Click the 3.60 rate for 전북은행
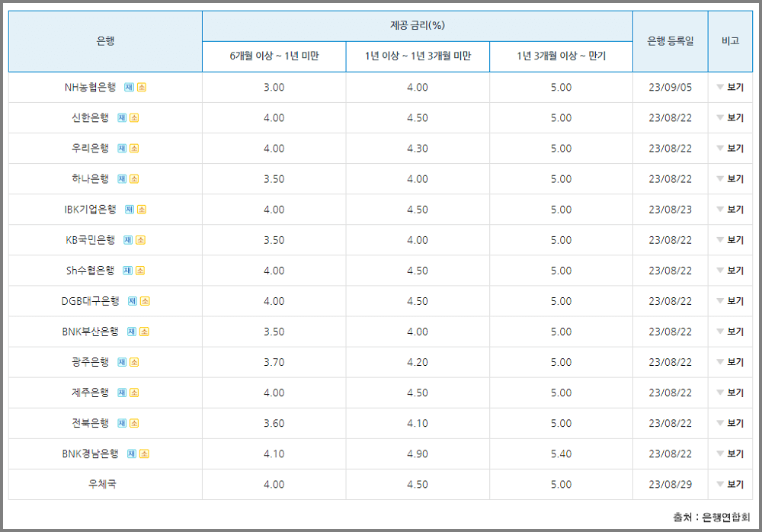 (274, 424)
